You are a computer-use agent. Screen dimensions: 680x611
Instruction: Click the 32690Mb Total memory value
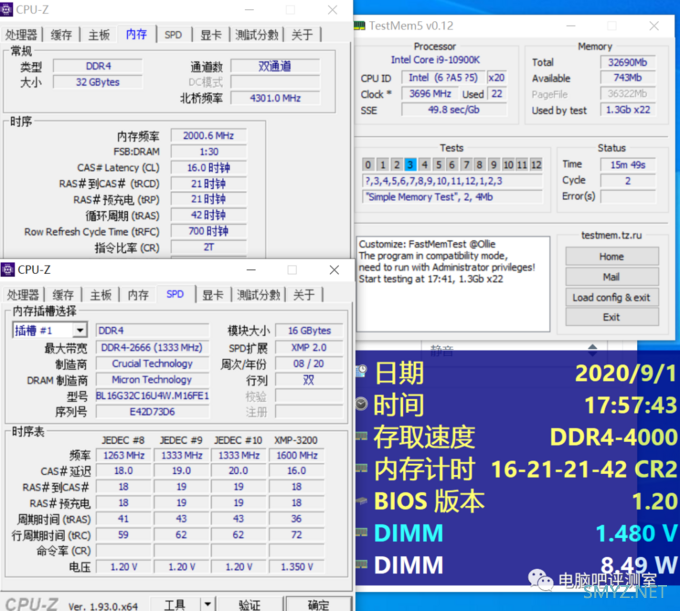click(628, 62)
